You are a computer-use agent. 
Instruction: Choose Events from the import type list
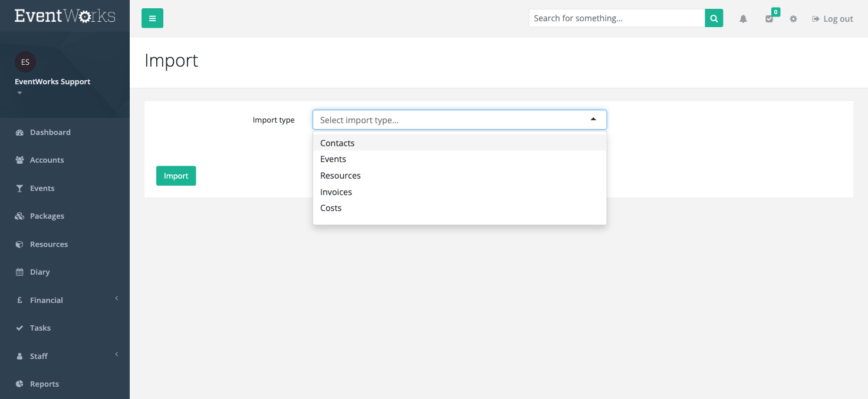(x=459, y=159)
